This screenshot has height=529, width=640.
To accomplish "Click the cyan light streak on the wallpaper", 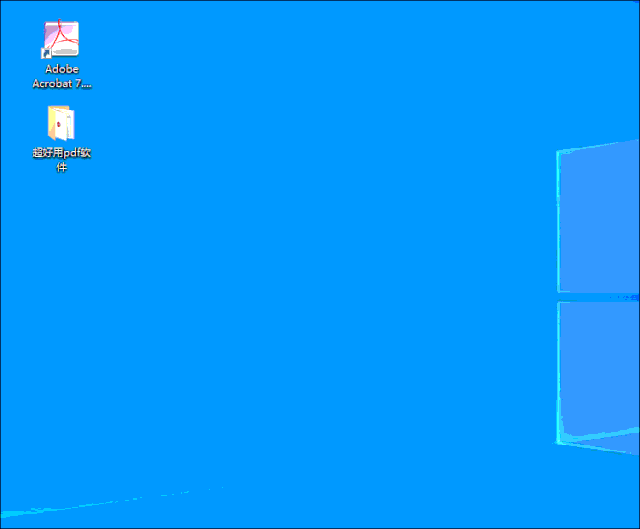I will [110, 501].
